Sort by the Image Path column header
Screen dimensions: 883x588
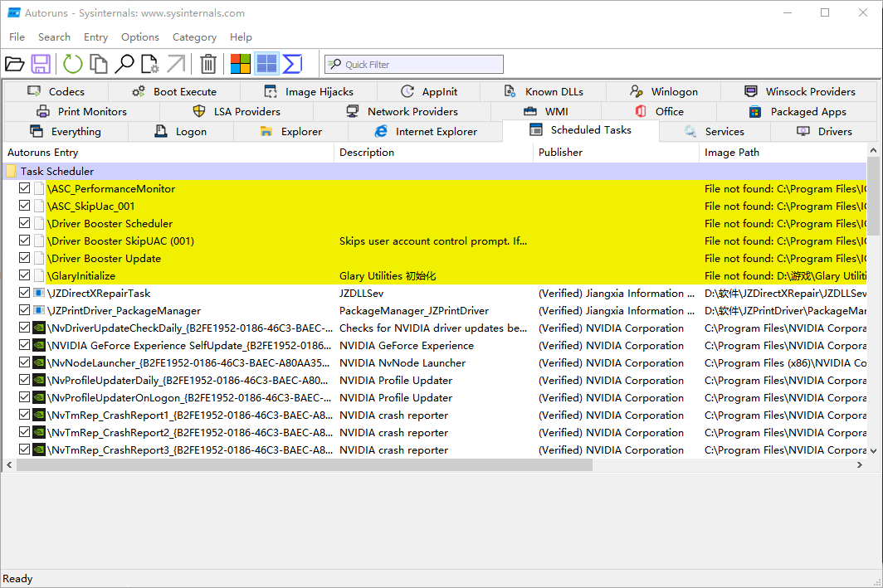pos(783,153)
